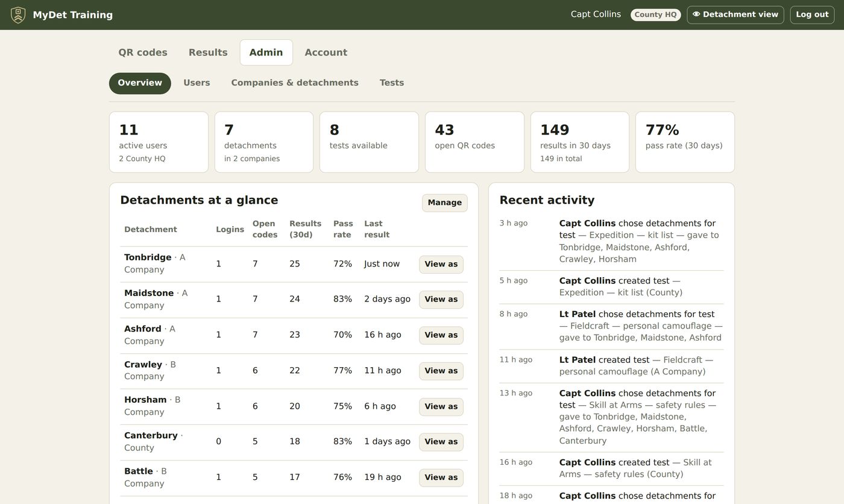Click the Canterbury detachment name
Screen dimensions: 844x504
coord(151,435)
